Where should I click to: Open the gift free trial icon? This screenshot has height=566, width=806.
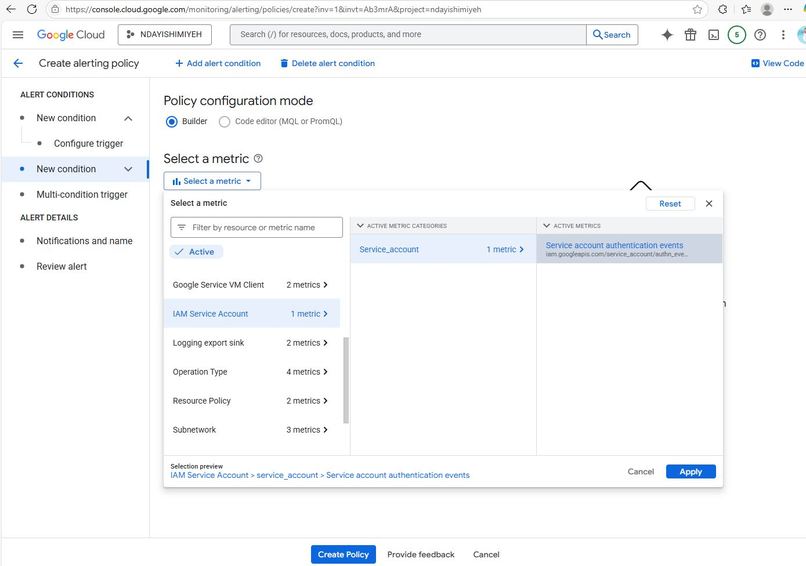coord(690,34)
